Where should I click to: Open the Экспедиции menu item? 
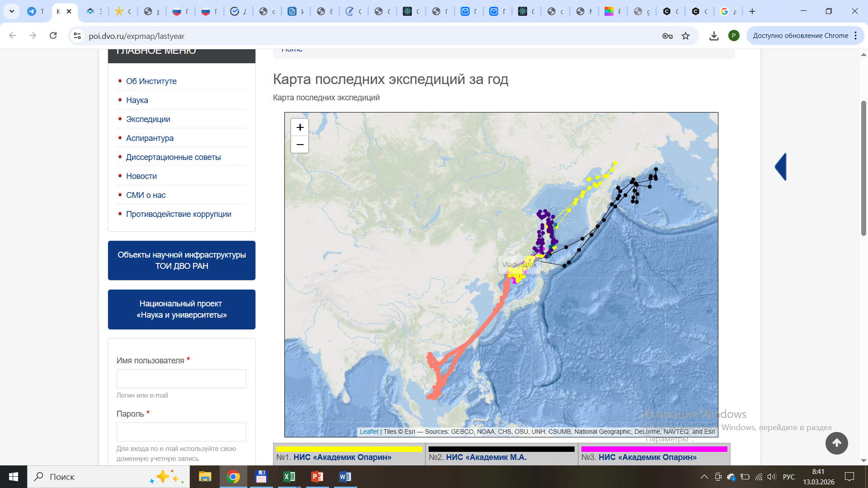click(148, 119)
